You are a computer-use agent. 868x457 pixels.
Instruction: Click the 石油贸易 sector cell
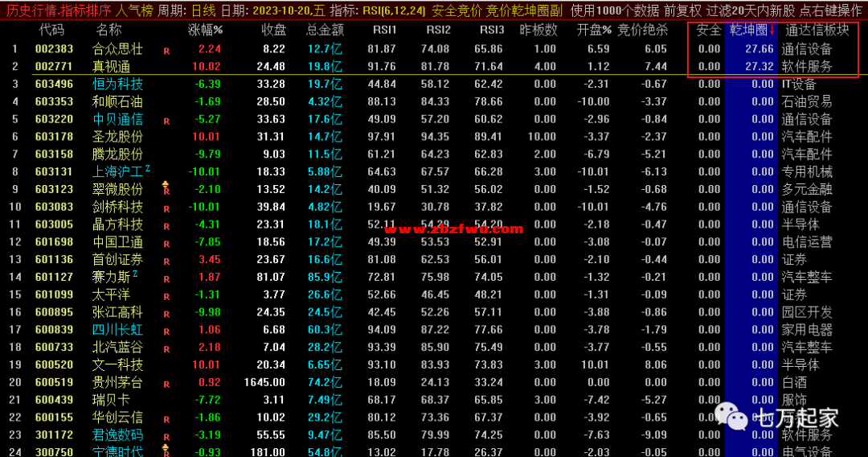[x=807, y=102]
